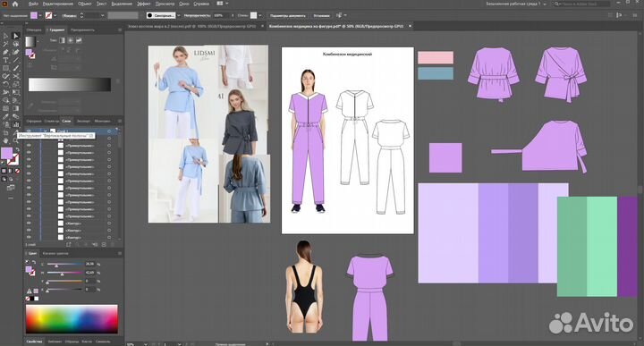The width and height of the screenshot is (644, 346).
Task: Select the Hand tool
Action: 5,140
